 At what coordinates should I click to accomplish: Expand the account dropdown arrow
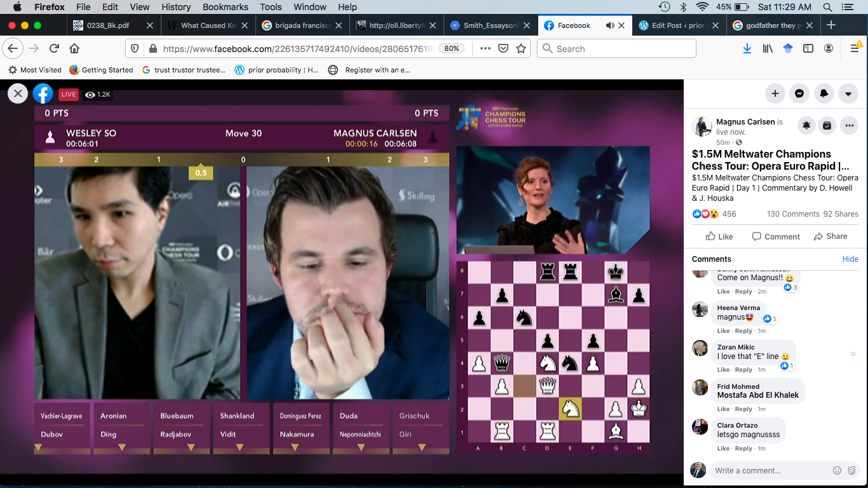tap(848, 93)
